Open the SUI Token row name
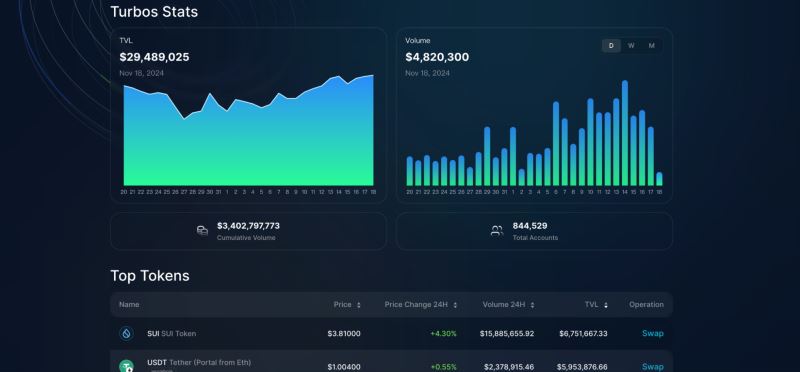The width and height of the screenshot is (800, 372). tap(171, 334)
